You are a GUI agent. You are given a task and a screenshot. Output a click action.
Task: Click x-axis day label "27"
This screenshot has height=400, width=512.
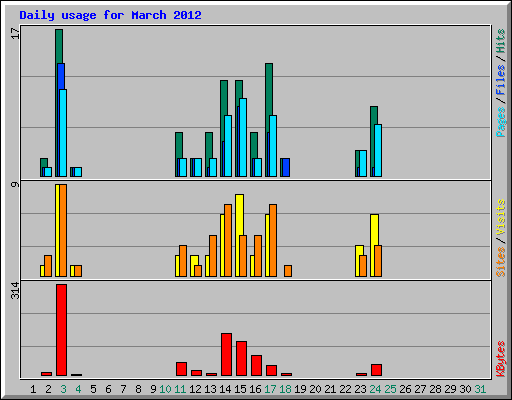420,389
